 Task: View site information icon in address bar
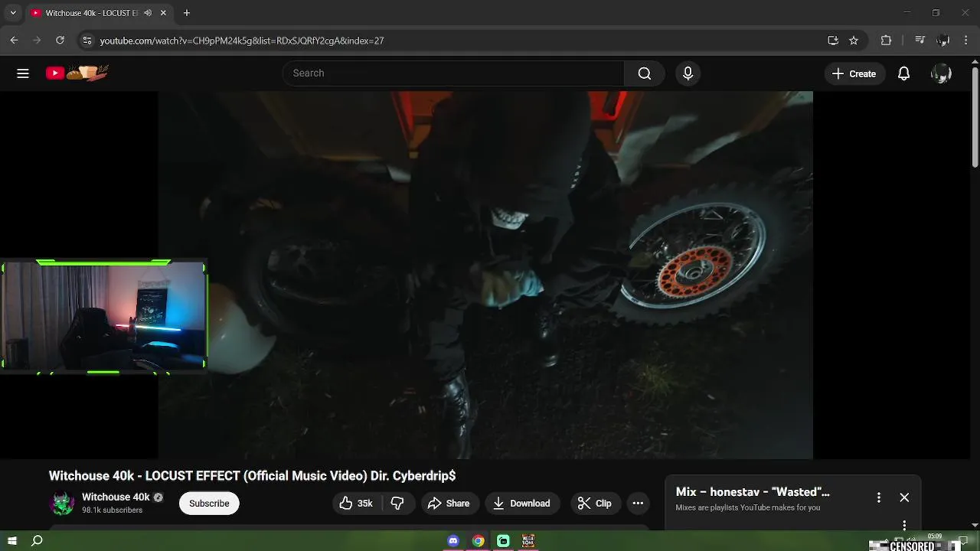coord(87,41)
